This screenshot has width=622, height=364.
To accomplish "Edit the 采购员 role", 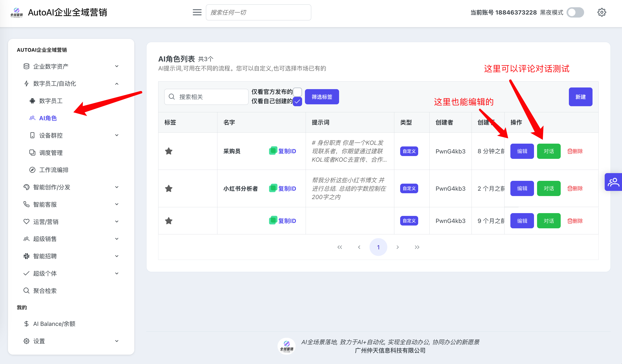I will click(x=522, y=151).
